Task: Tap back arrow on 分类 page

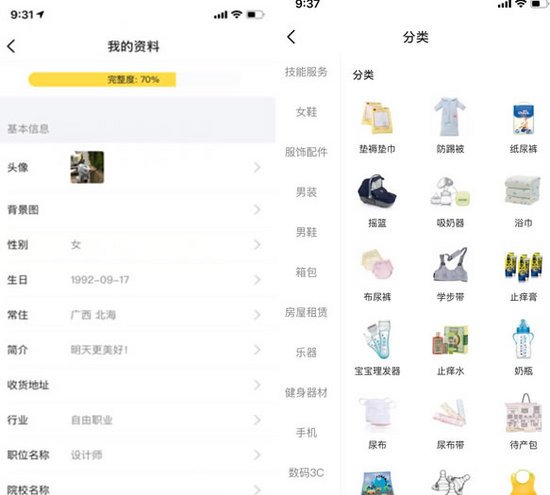Action: click(x=291, y=36)
